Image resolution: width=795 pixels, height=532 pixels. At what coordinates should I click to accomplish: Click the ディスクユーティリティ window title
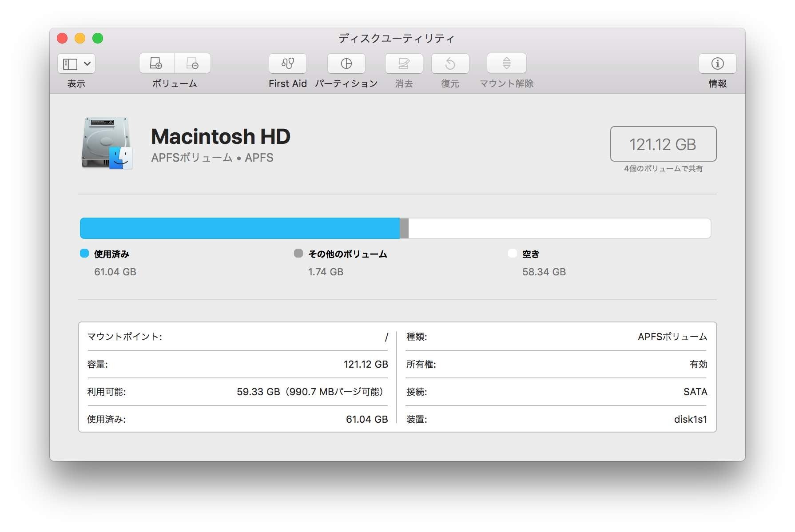[x=397, y=39]
